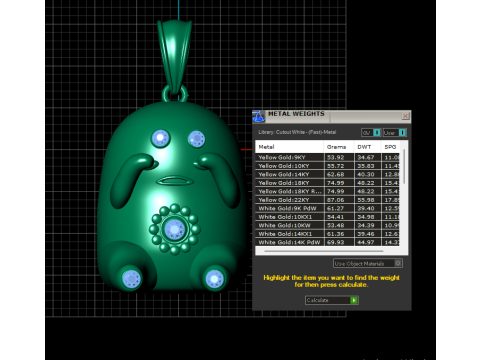Click the horizontal scrollbar under the metal table
The image size is (480, 360).
point(324,251)
